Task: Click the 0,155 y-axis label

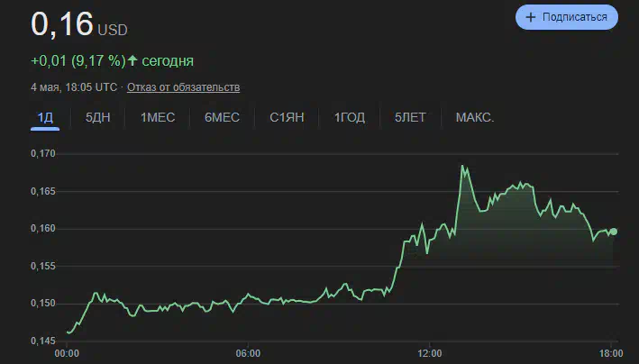Action: (x=42, y=266)
